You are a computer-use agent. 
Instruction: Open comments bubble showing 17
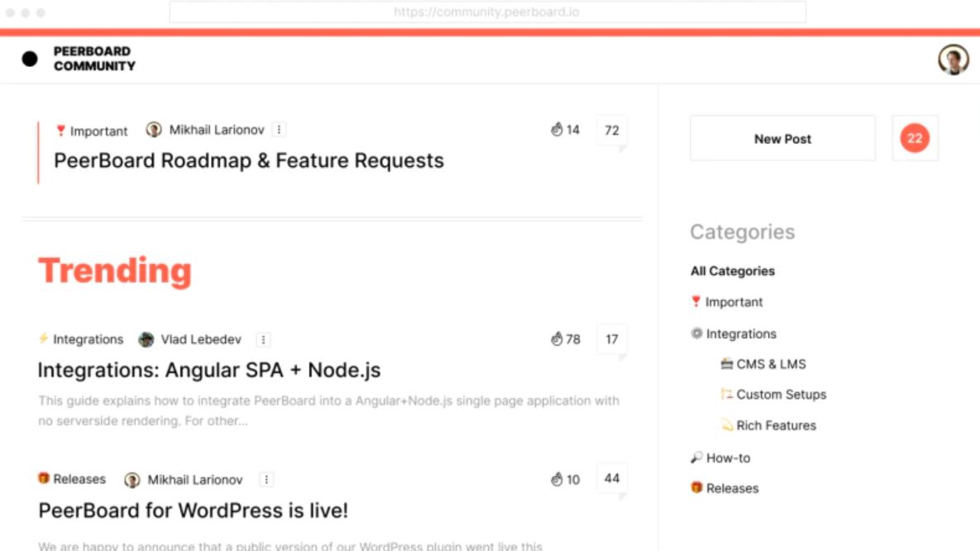(612, 339)
